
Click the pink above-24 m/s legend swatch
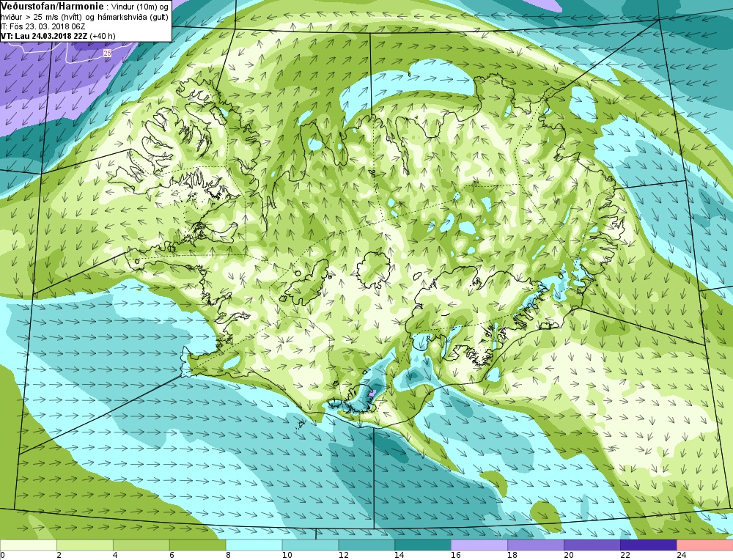click(x=705, y=545)
